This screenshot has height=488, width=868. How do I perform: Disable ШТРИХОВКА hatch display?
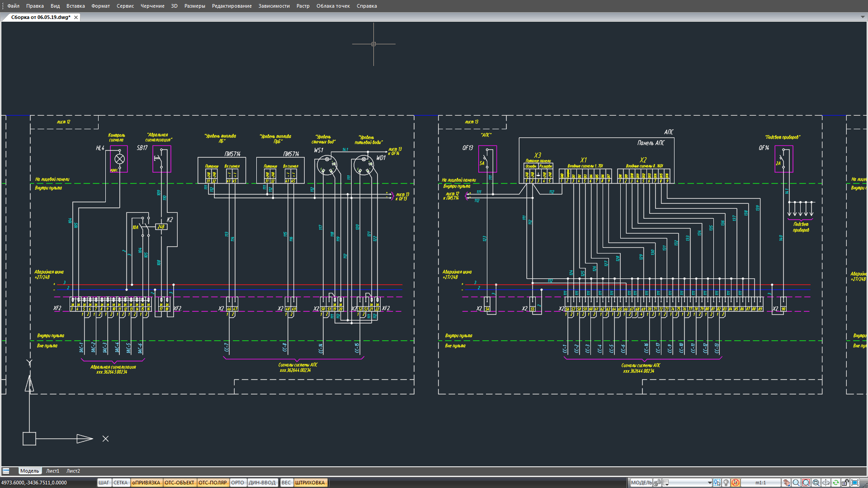point(310,483)
